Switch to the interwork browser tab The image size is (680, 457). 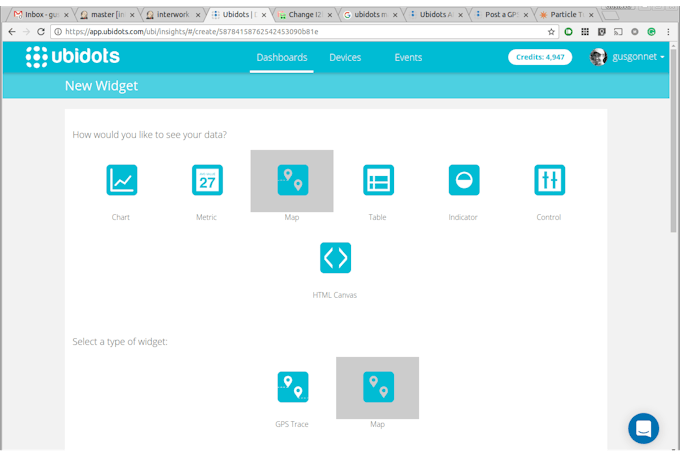(x=173, y=15)
